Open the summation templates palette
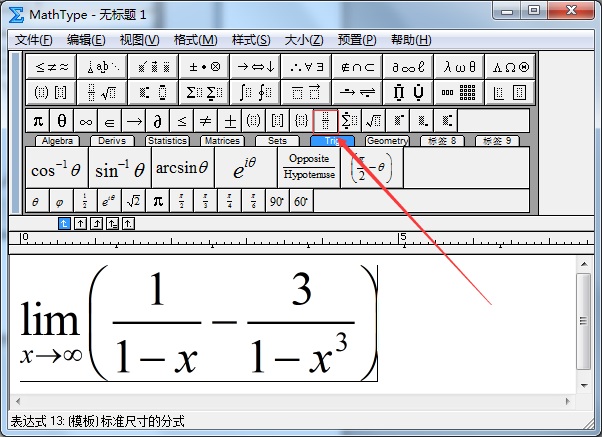The width and height of the screenshot is (602, 437). click(x=204, y=92)
